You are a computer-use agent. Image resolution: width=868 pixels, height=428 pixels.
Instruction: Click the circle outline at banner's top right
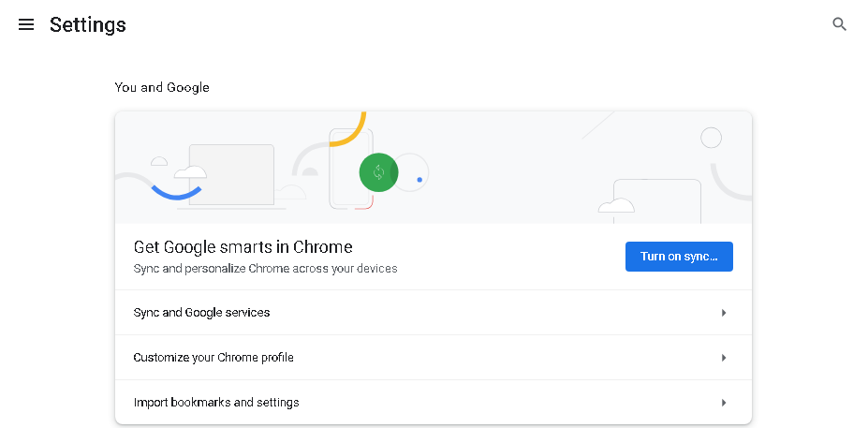pos(712,139)
